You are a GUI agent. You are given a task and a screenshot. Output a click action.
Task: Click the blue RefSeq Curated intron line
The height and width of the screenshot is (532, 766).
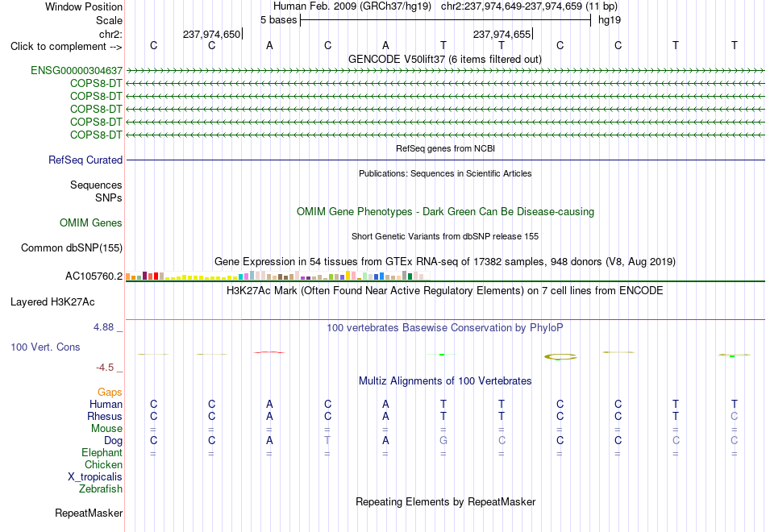pos(445,160)
